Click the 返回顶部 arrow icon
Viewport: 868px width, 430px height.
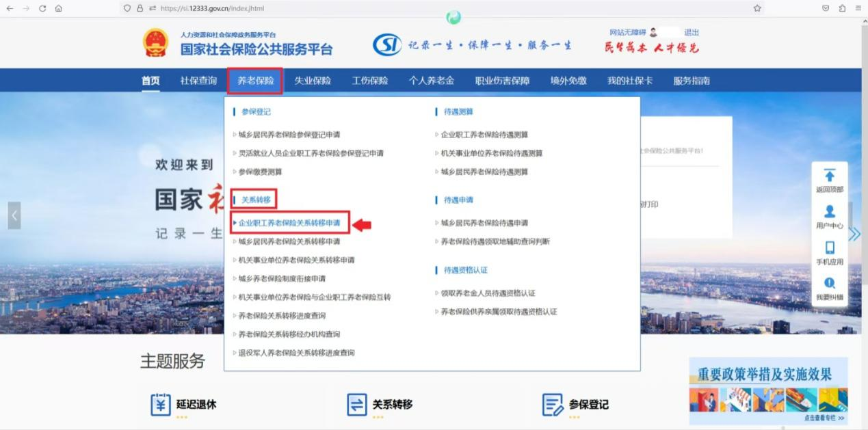[829, 176]
